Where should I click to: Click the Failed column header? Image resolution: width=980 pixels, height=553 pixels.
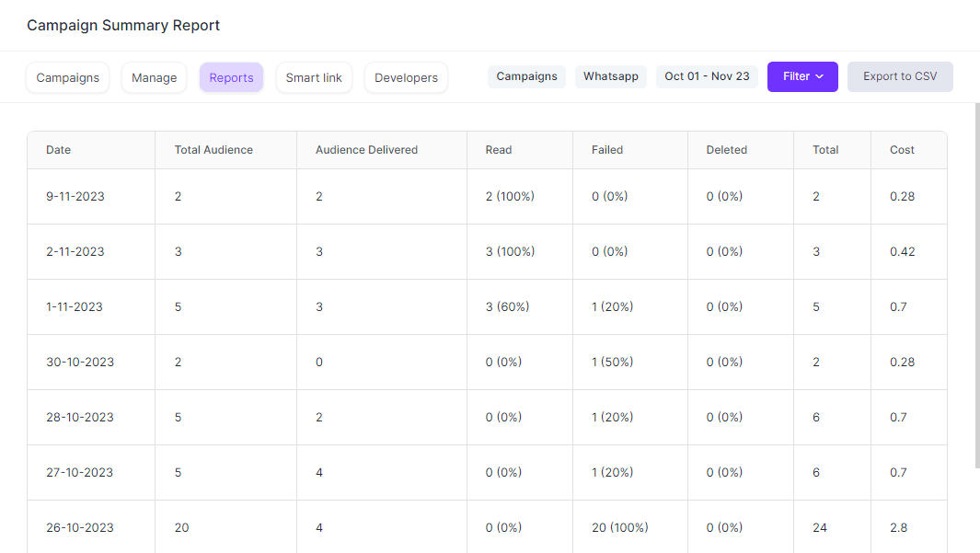pos(606,149)
